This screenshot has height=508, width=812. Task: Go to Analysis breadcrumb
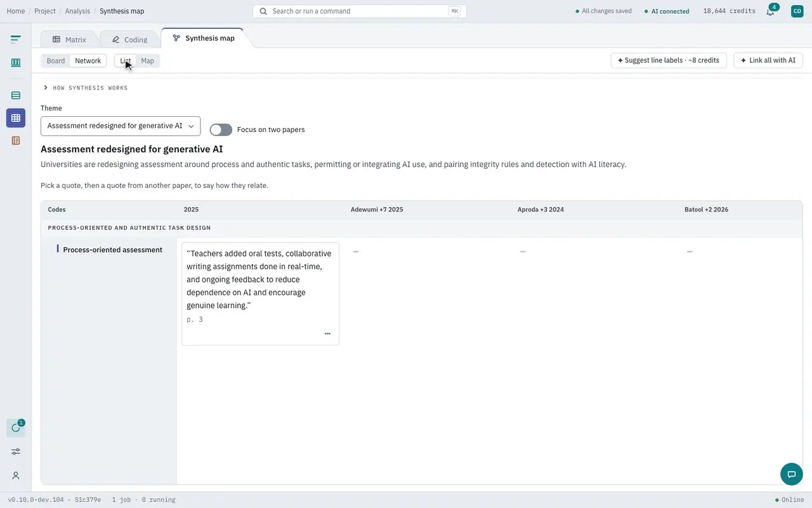click(77, 11)
